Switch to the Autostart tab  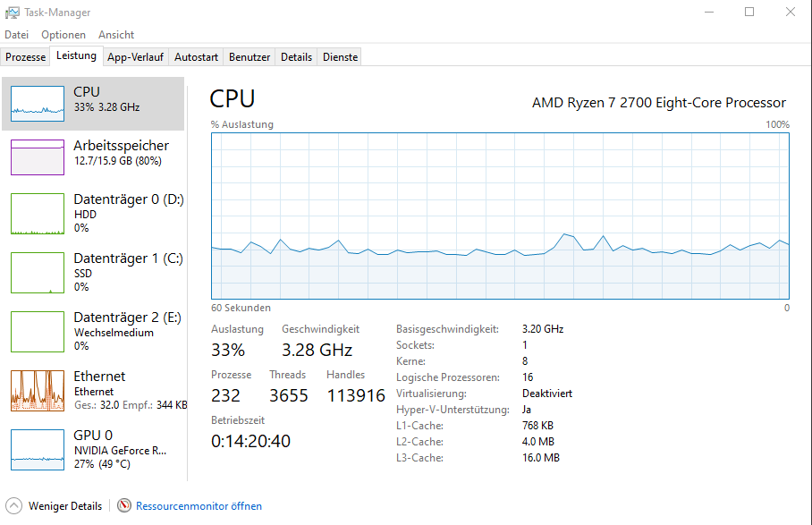[x=196, y=57]
